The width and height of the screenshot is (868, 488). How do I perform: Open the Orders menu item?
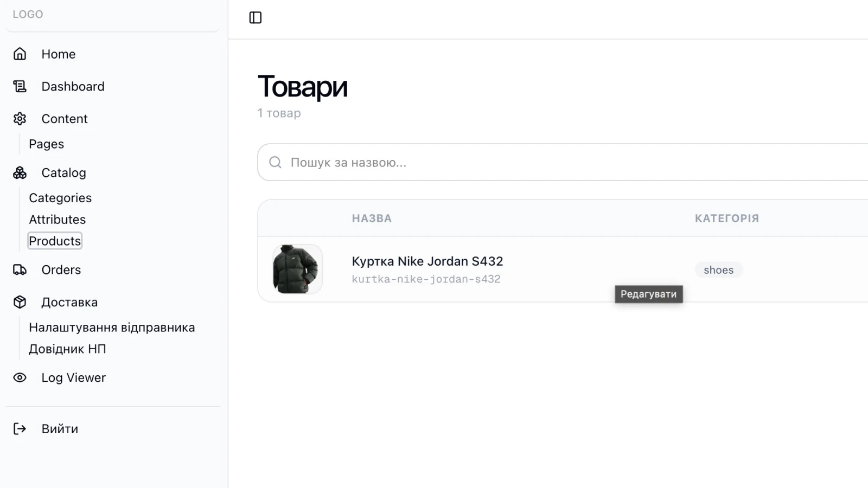(61, 269)
